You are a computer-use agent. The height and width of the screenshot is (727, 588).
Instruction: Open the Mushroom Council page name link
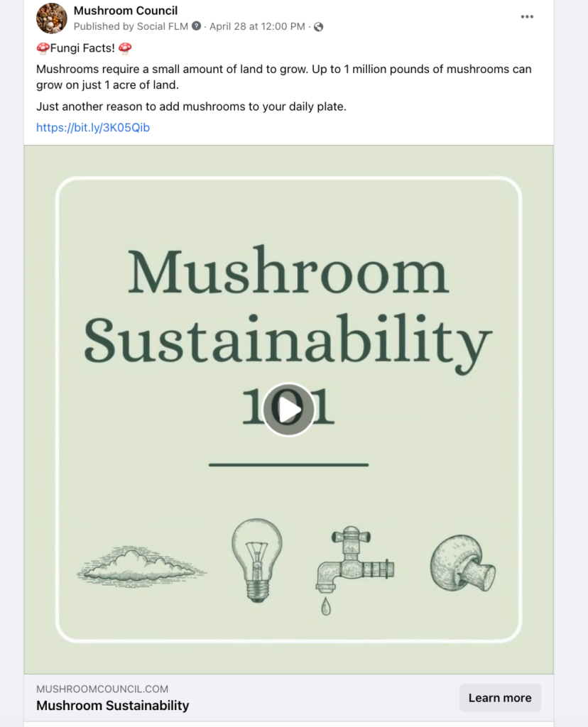coord(126,11)
